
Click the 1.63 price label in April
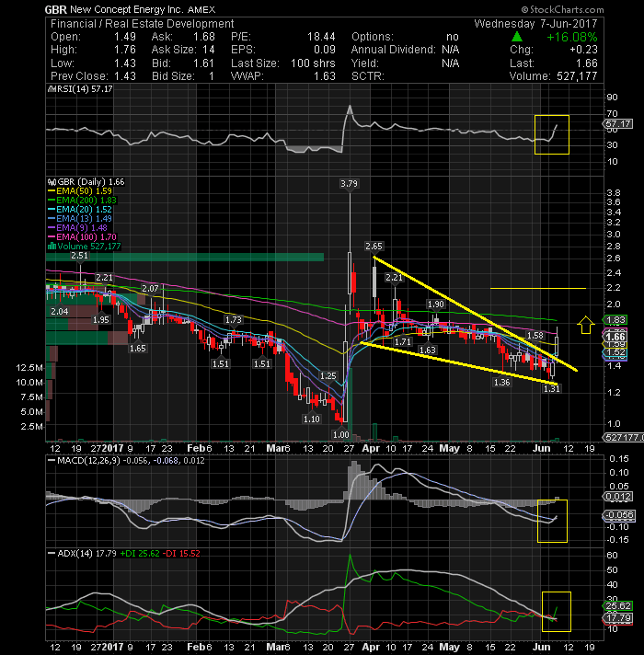[428, 350]
